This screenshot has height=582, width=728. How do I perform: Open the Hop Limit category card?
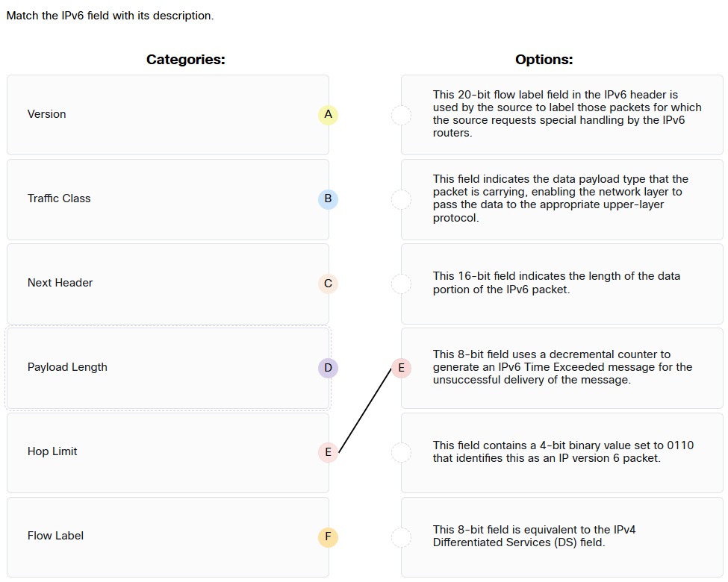pos(168,451)
